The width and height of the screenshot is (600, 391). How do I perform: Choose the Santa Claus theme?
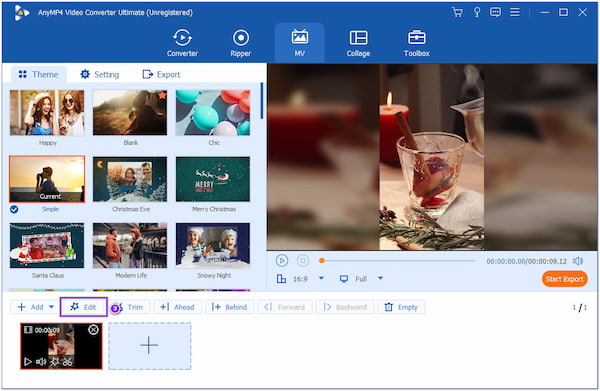click(x=47, y=245)
